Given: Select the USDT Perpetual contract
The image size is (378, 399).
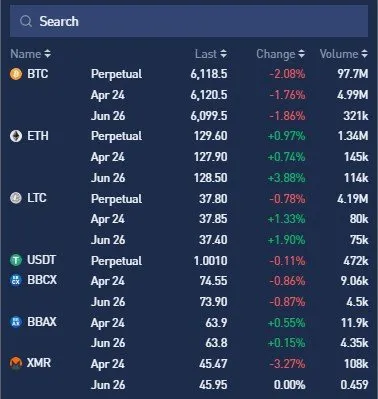Looking at the screenshot, I should (189, 261).
